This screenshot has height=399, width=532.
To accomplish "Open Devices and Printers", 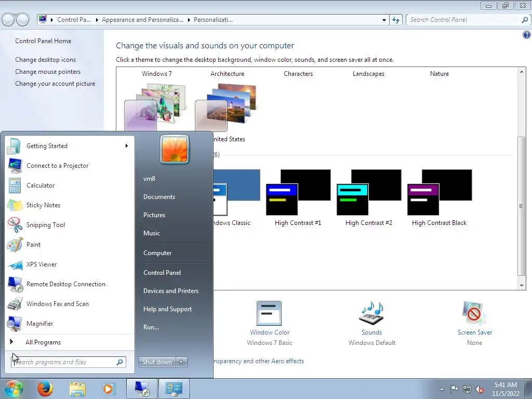I will (x=170, y=291).
